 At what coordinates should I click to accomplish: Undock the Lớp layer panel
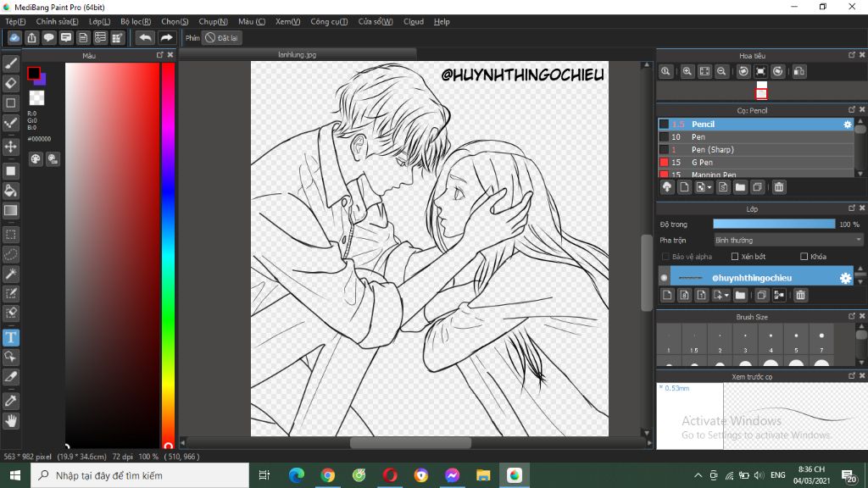[851, 208]
